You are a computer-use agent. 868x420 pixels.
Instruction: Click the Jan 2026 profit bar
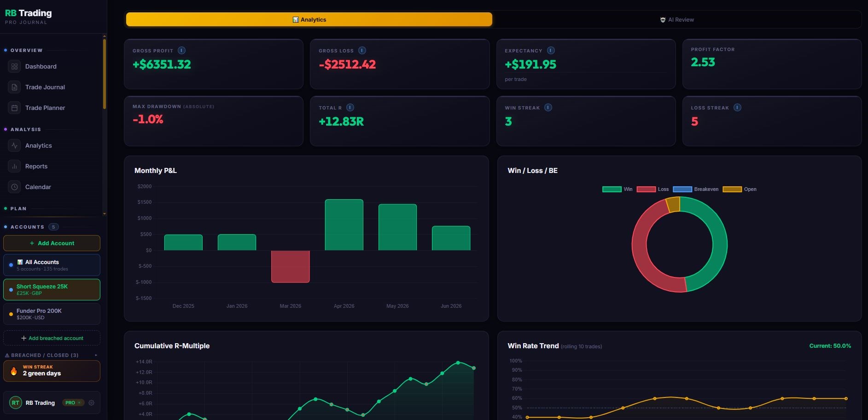click(x=237, y=242)
